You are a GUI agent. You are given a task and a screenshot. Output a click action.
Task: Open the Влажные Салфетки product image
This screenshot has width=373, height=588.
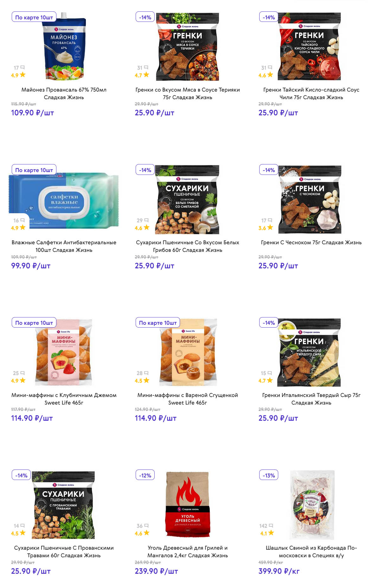64,200
